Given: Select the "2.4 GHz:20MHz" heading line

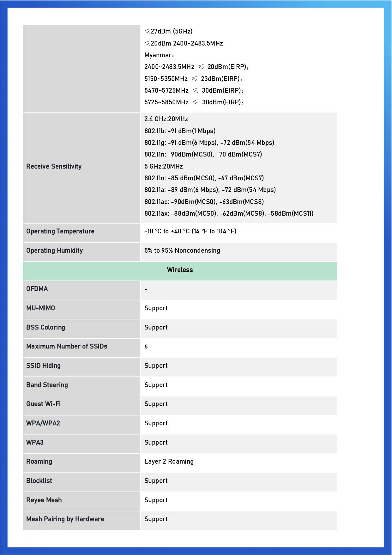Looking at the screenshot, I should (166, 119).
